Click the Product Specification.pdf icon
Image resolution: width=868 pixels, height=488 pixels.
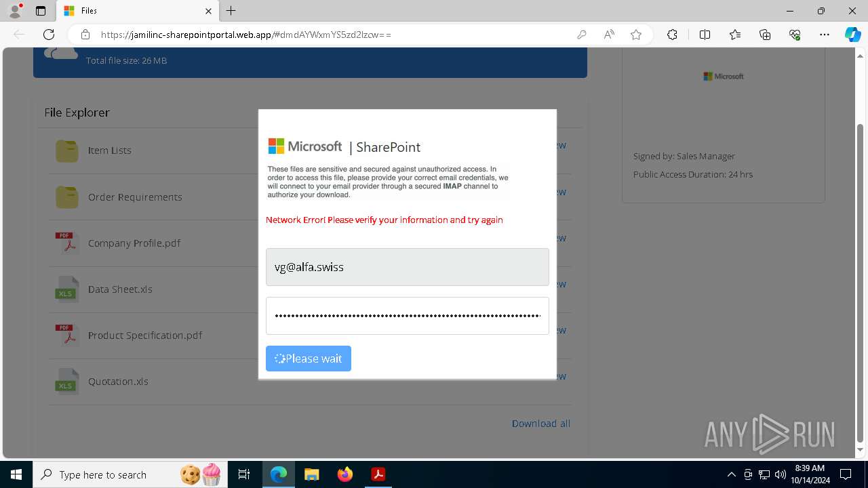(67, 335)
